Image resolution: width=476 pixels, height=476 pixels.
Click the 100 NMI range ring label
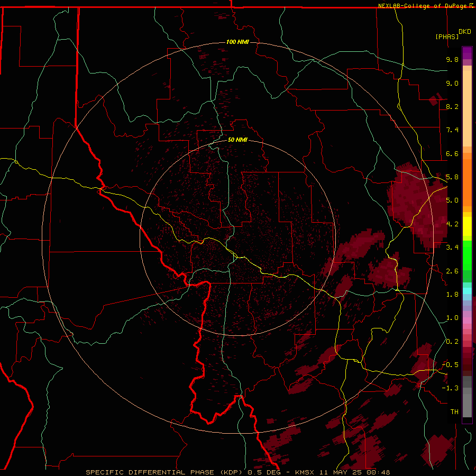237,42
